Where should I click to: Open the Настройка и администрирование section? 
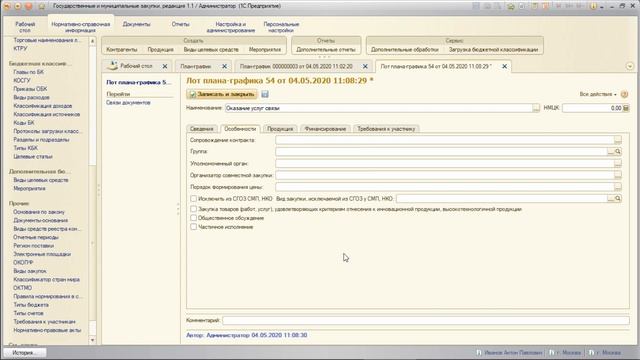pos(231,27)
